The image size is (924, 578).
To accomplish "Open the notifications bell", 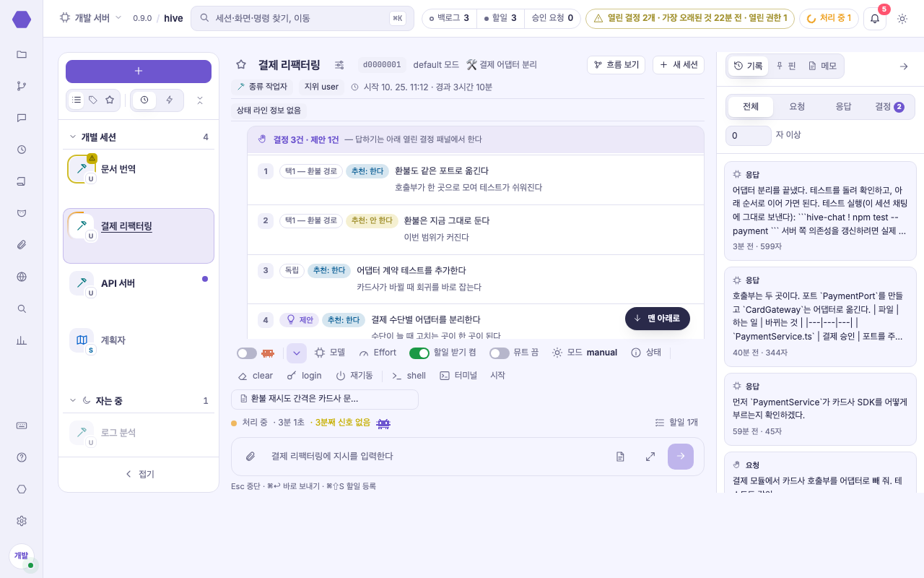I will point(875,19).
